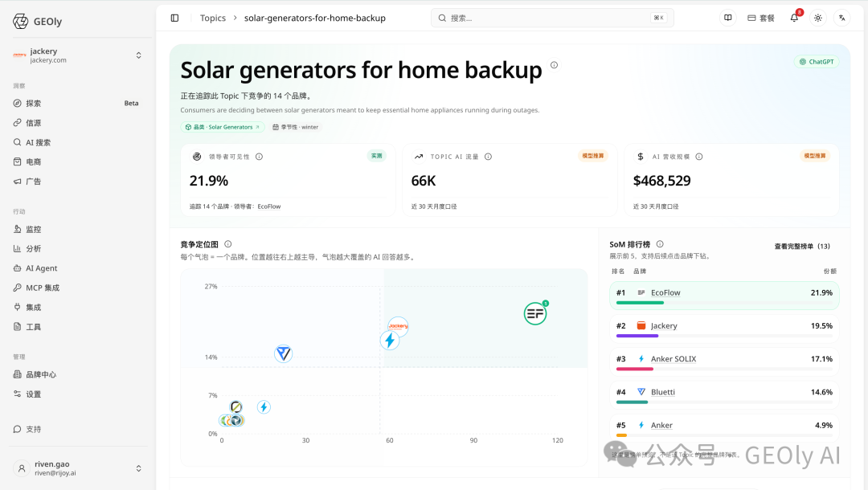Click the 66K traffic value
Screen dimensions: 868x490
click(x=424, y=181)
